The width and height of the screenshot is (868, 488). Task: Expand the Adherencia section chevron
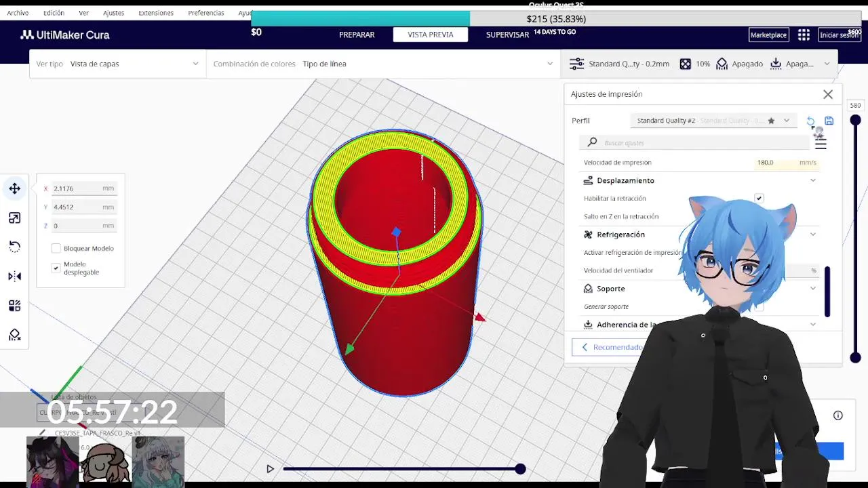pyautogui.click(x=813, y=325)
